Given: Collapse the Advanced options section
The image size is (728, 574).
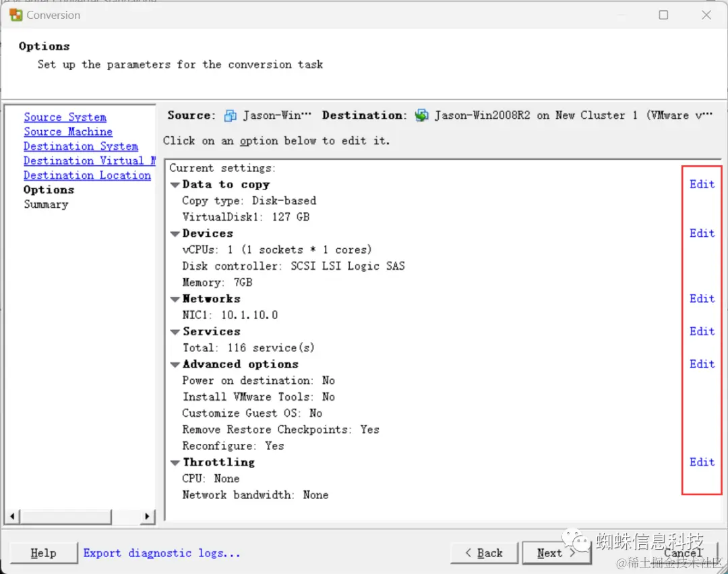Looking at the screenshot, I should pos(175,364).
